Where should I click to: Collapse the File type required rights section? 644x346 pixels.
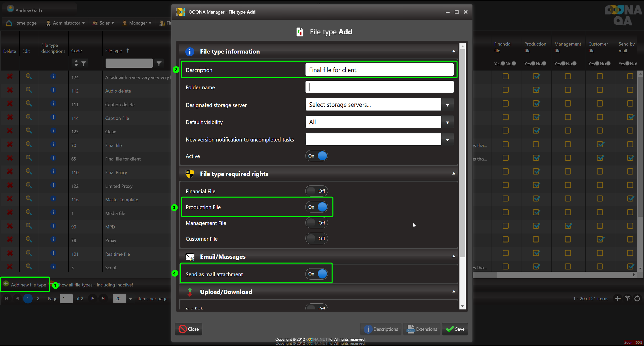click(454, 174)
